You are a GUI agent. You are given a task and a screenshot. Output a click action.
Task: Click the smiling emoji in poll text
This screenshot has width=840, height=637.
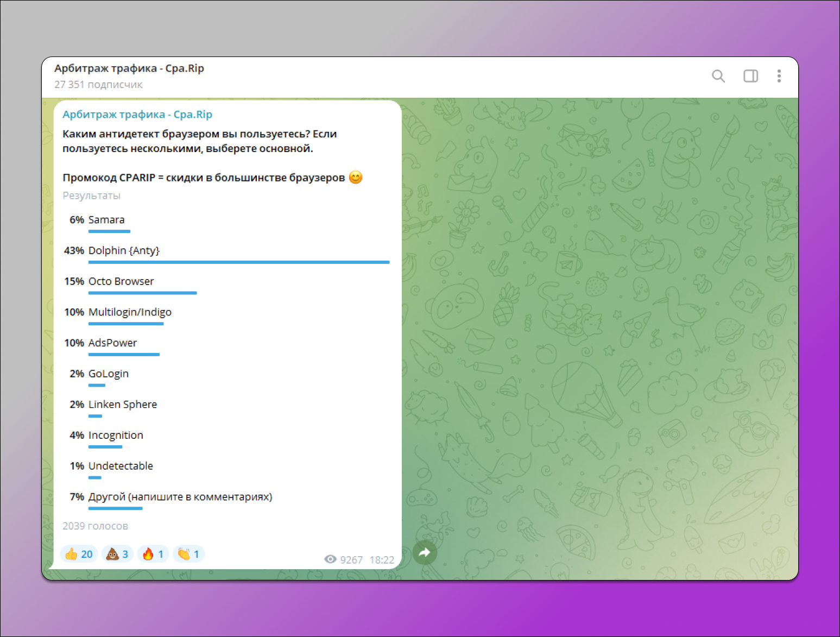pos(356,178)
